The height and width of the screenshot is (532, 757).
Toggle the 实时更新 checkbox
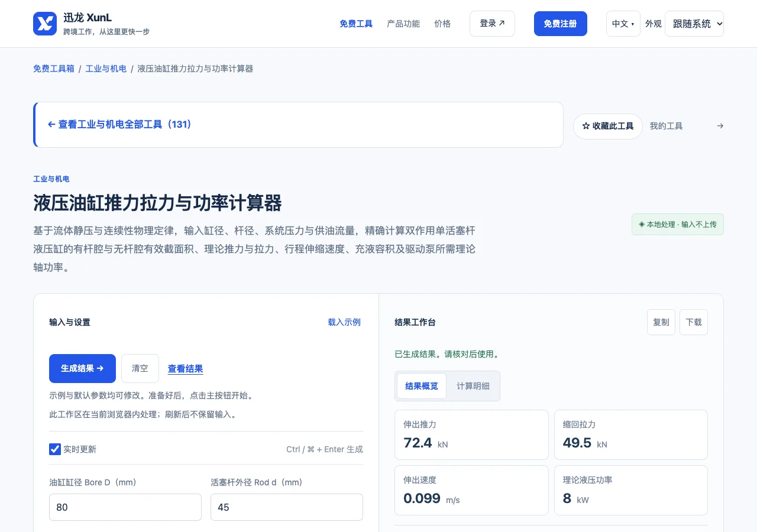(x=55, y=449)
